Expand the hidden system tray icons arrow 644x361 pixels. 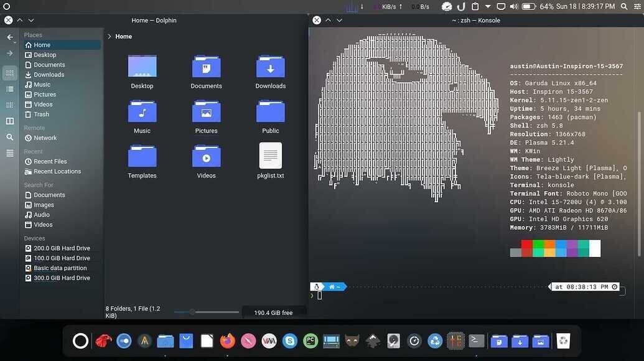click(x=488, y=7)
